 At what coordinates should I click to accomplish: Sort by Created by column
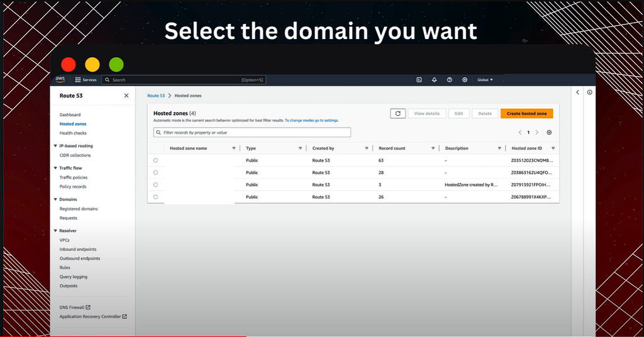367,148
